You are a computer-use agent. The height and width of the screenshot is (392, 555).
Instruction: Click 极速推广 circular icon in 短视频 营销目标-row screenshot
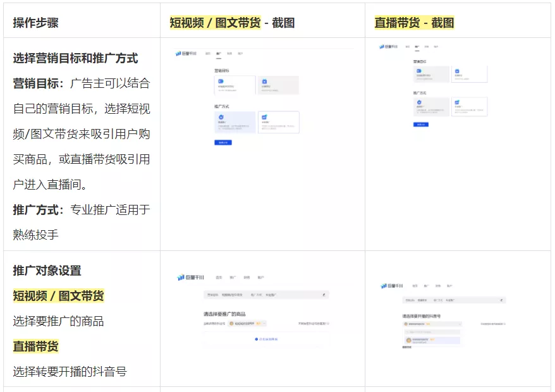click(221, 117)
